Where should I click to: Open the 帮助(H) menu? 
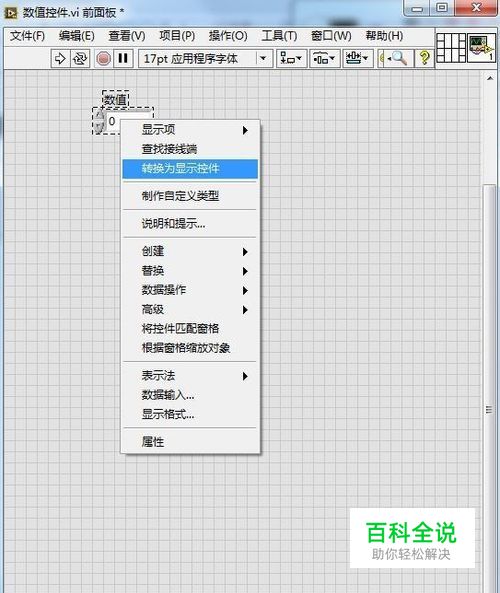[384, 36]
